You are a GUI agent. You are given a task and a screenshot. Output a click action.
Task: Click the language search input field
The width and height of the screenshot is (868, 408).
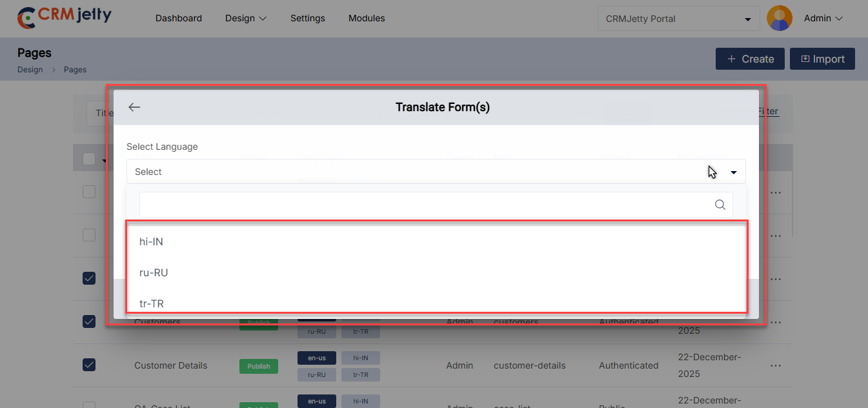tap(426, 205)
